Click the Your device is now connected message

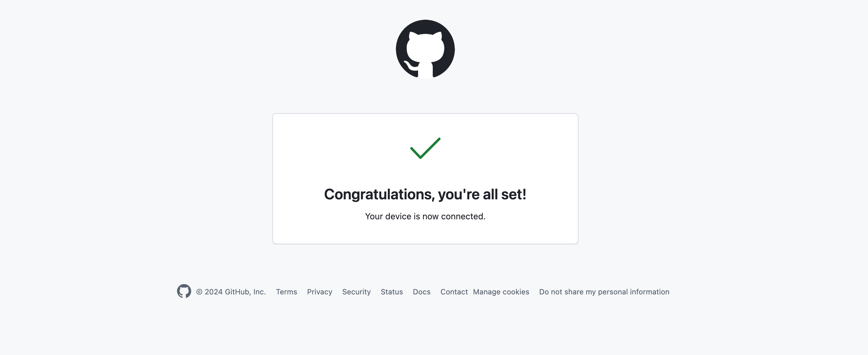click(425, 217)
